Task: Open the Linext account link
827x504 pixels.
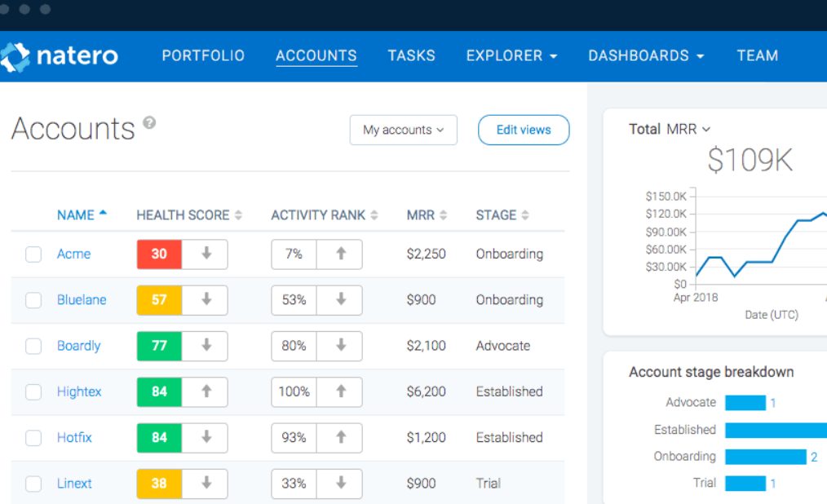Action: coord(74,483)
